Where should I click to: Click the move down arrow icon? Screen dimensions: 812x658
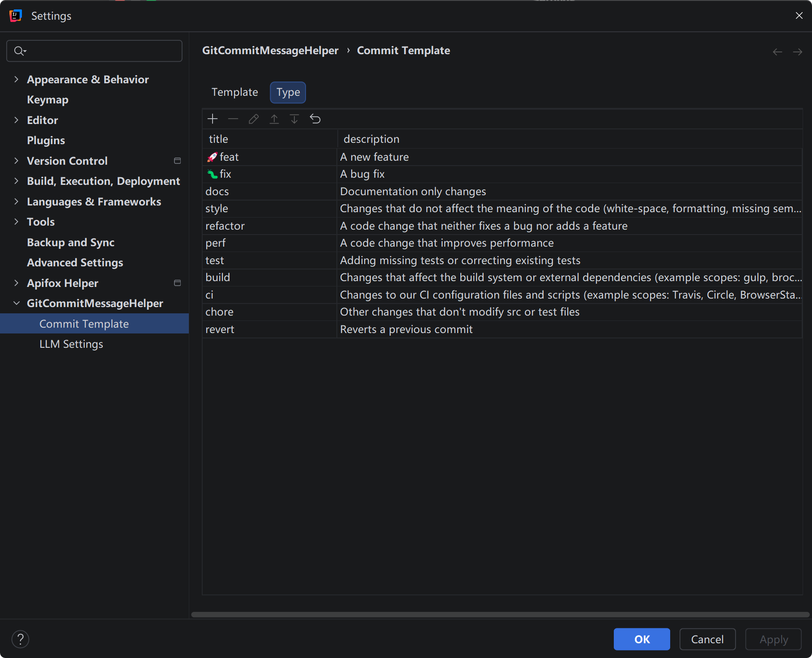point(294,119)
